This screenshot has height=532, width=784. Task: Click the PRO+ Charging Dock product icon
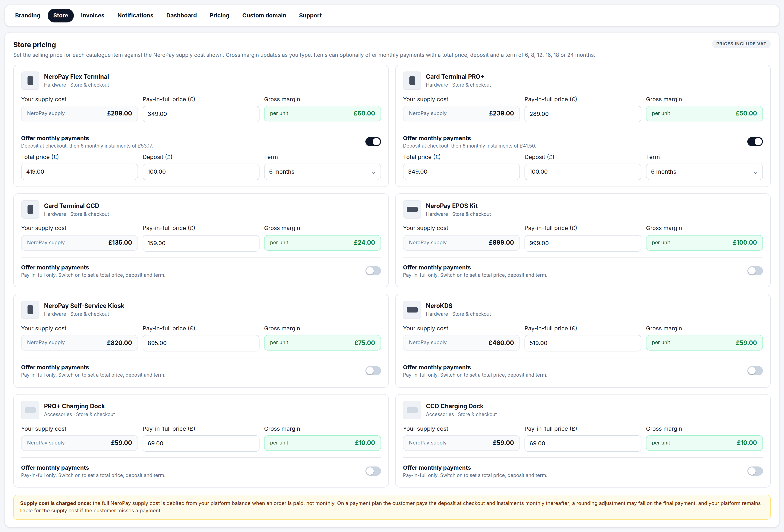coord(30,410)
